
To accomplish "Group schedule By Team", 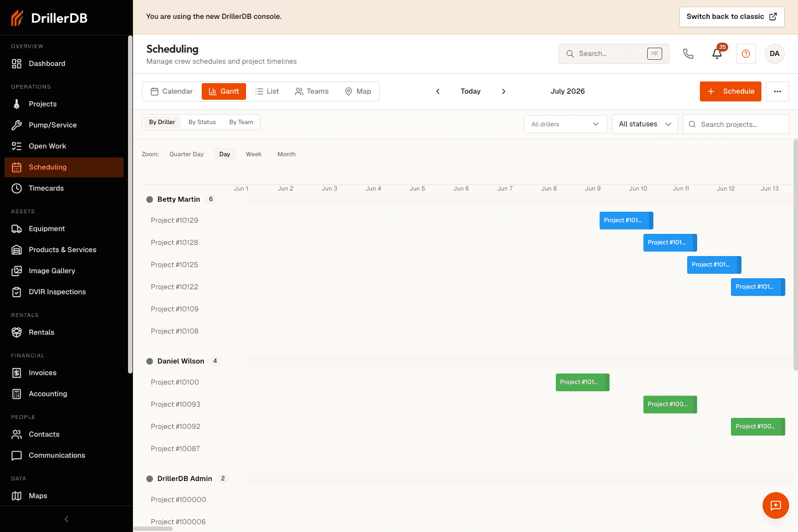I will coord(241,122).
